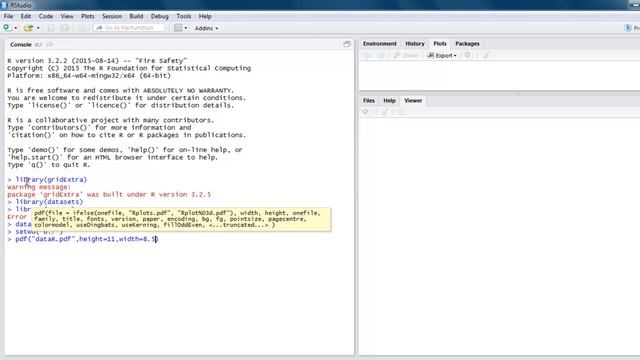
Task: Switch to the Files tab
Action: tap(369, 100)
